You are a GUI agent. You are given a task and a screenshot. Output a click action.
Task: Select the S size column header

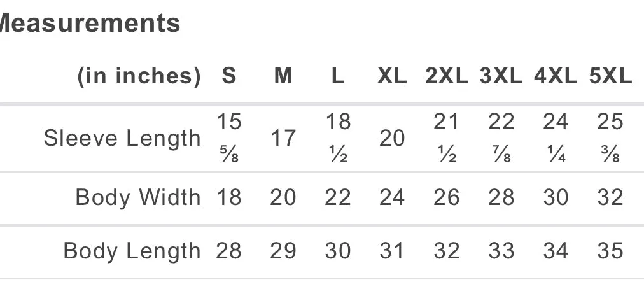pos(228,76)
